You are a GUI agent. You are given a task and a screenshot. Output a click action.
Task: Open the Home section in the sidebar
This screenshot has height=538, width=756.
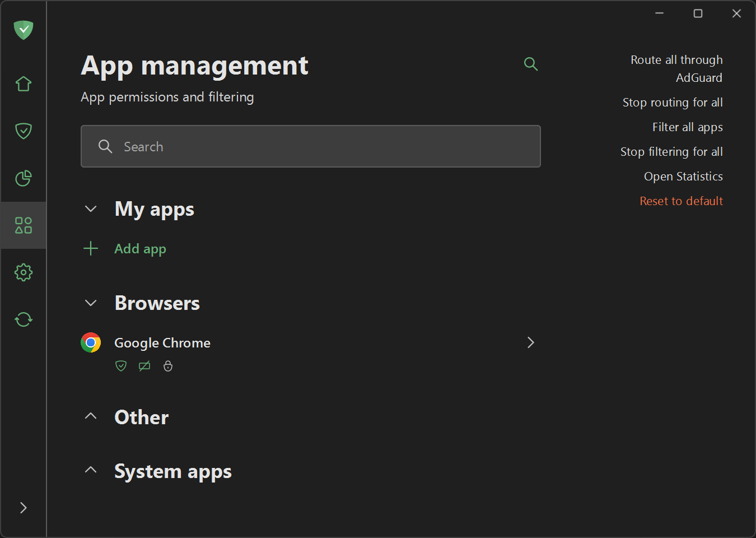23,83
